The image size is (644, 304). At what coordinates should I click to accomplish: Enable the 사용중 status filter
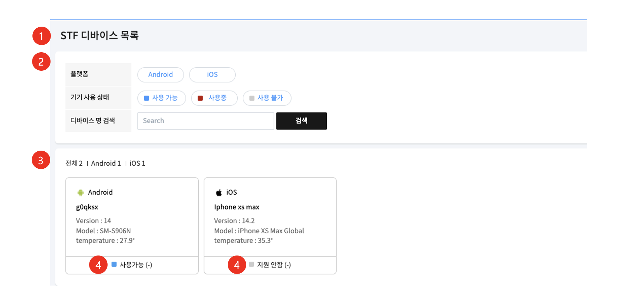point(214,98)
